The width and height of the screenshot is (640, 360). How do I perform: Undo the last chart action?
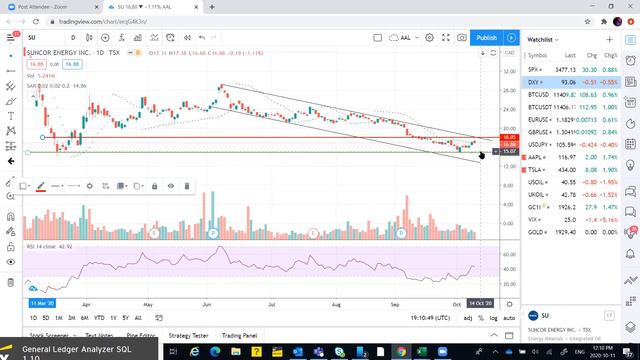(202, 38)
